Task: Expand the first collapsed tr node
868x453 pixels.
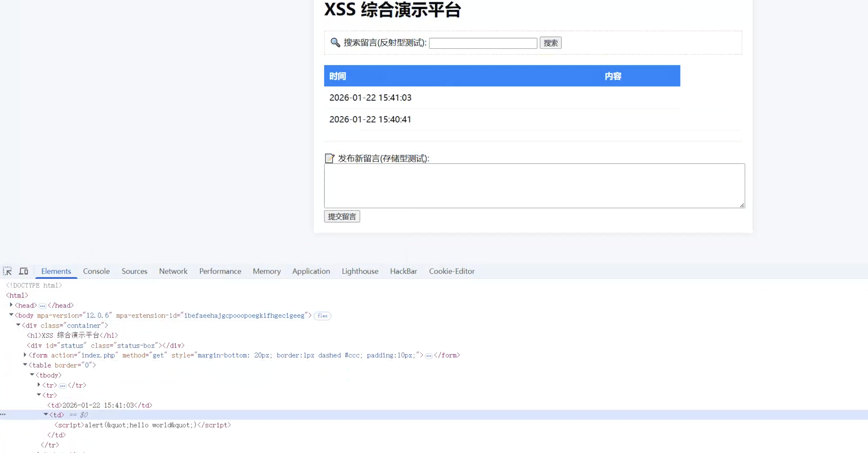Action: click(39, 385)
